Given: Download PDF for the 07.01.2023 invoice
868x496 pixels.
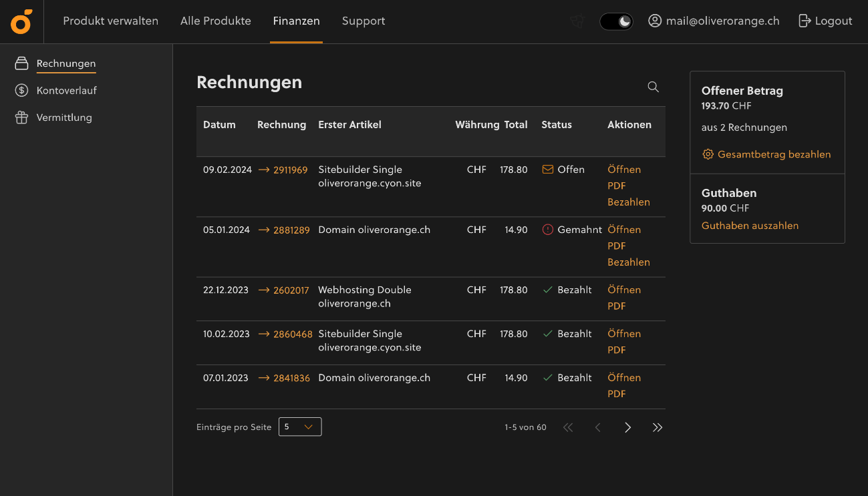Looking at the screenshot, I should click(617, 394).
